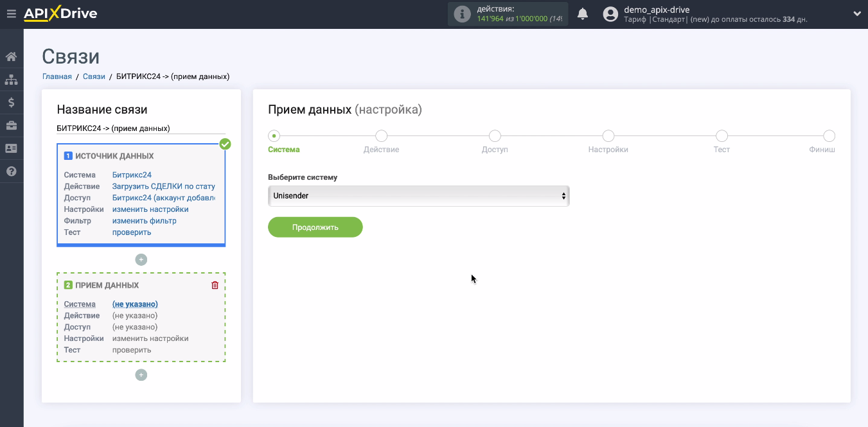The width and height of the screenshot is (868, 427).
Task: Click the Связи page heading
Action: [x=71, y=57]
